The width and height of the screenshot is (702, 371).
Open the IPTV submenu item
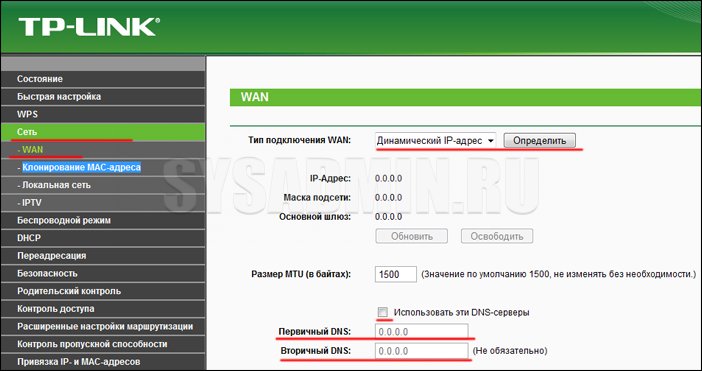[x=103, y=203]
